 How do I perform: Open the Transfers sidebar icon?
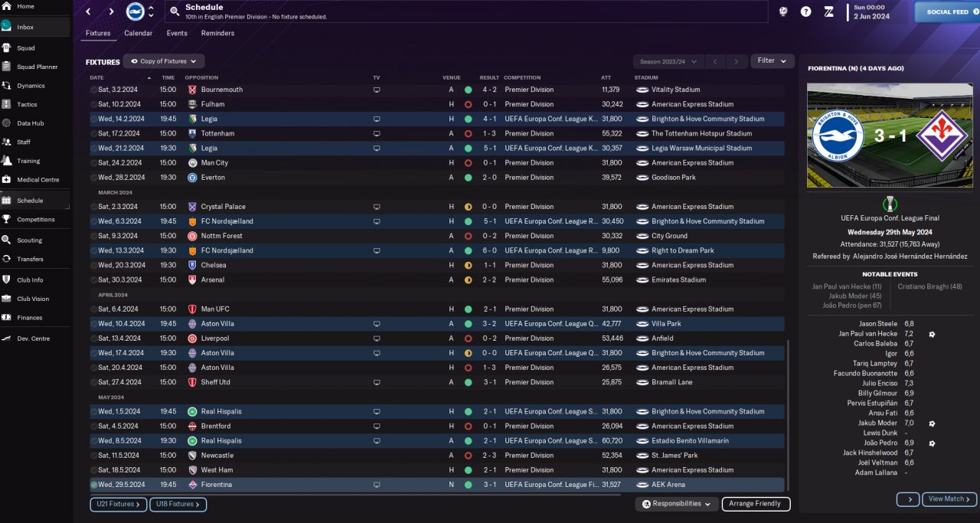click(6, 259)
